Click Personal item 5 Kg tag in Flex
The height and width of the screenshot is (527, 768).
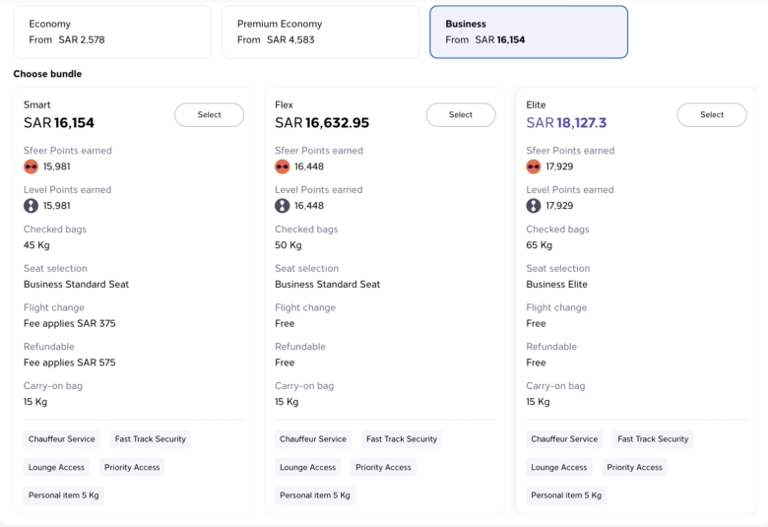315,495
